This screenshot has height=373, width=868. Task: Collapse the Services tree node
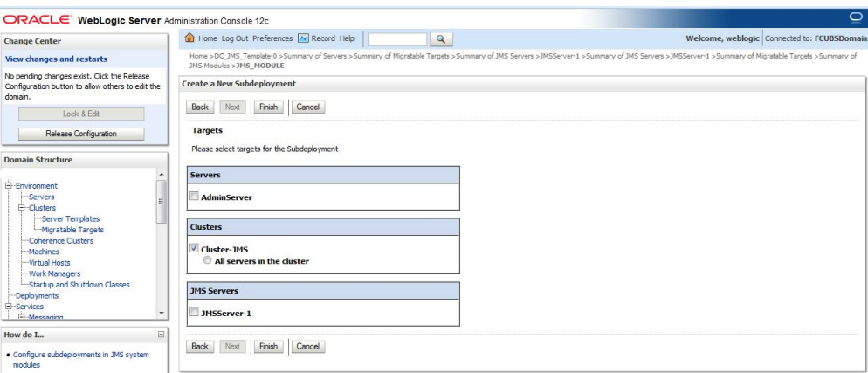point(9,306)
